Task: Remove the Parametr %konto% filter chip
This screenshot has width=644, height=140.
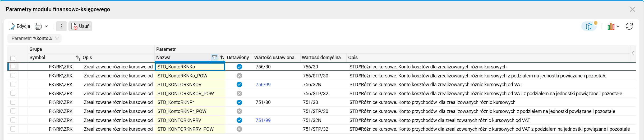Action: [x=57, y=38]
